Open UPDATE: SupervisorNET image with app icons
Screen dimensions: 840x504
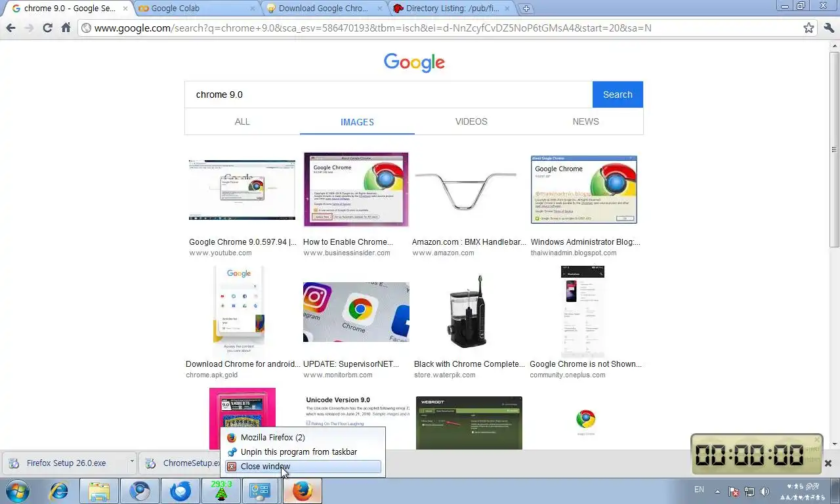(x=356, y=312)
